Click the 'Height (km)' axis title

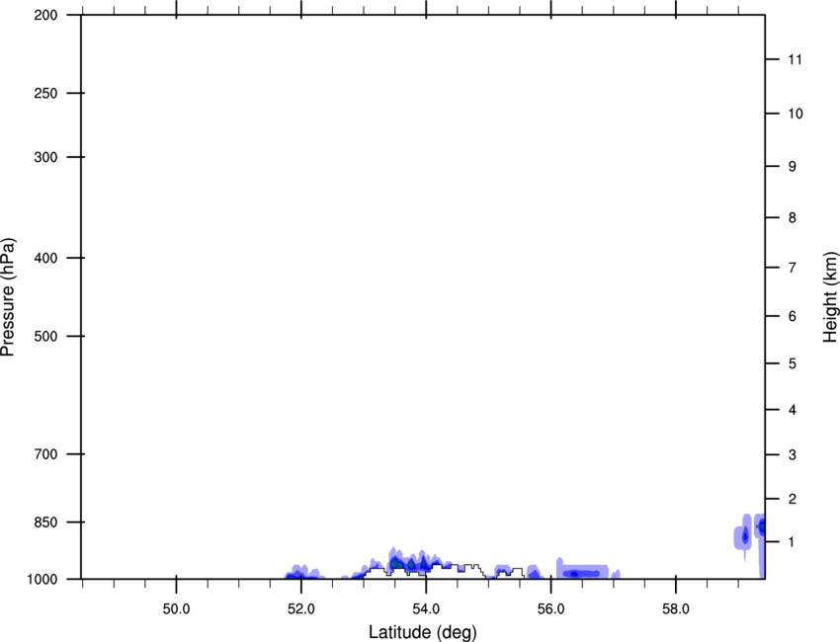pyautogui.click(x=830, y=296)
